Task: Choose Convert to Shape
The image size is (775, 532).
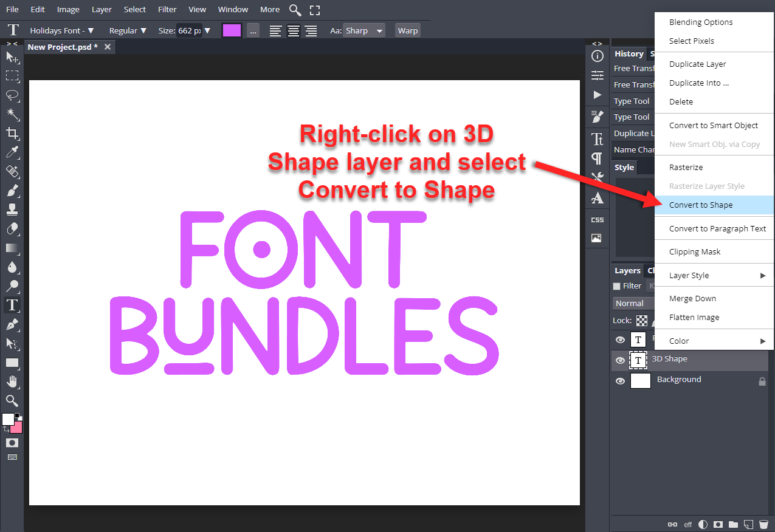Action: [x=714, y=205]
